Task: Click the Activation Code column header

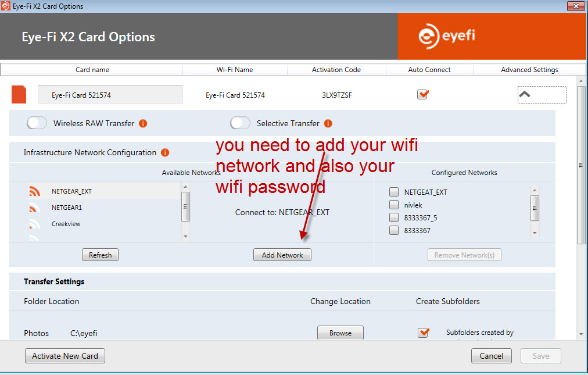Action: 336,69
